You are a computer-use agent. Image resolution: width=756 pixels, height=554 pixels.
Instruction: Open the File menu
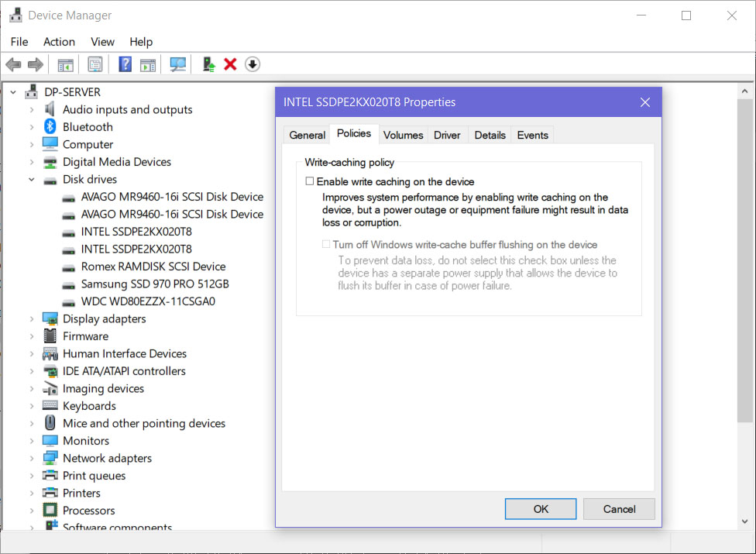(19, 42)
